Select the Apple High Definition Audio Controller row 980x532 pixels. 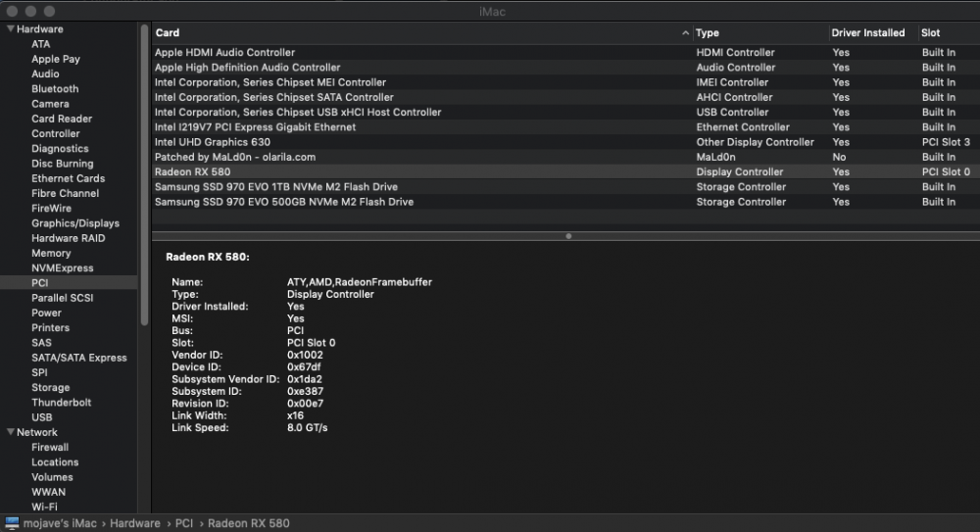[565, 68]
